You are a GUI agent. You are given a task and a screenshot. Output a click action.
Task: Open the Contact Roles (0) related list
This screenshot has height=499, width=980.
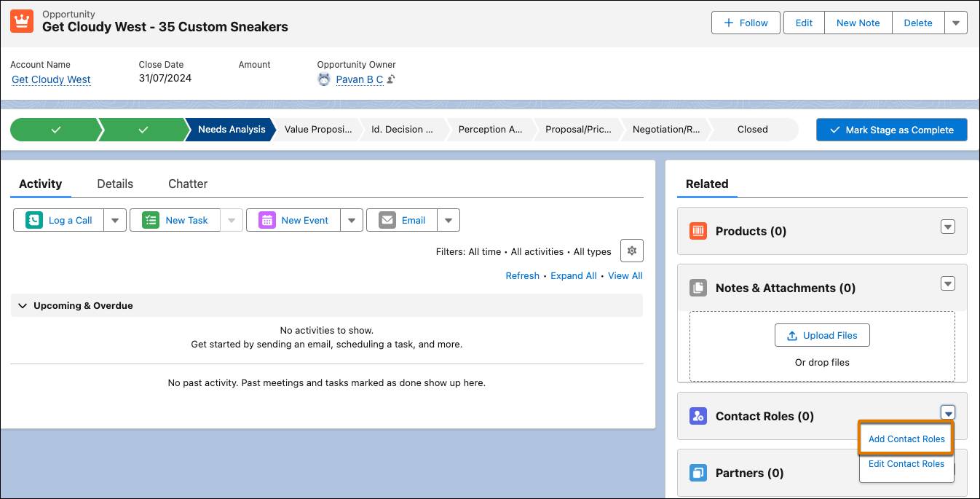764,416
